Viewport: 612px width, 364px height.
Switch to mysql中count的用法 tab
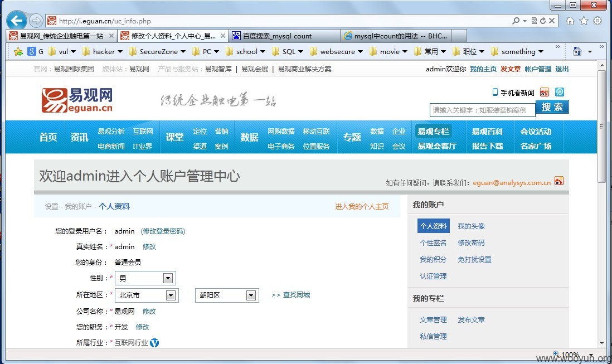click(x=396, y=36)
